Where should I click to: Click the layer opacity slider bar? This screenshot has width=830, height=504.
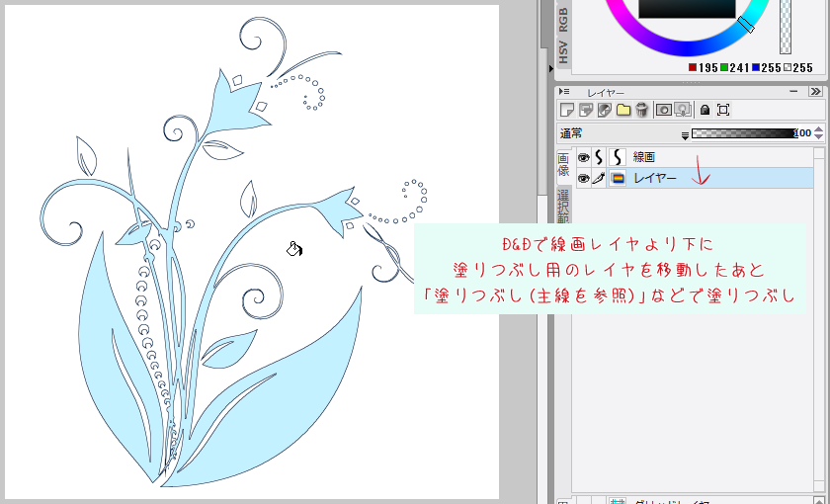tap(743, 133)
